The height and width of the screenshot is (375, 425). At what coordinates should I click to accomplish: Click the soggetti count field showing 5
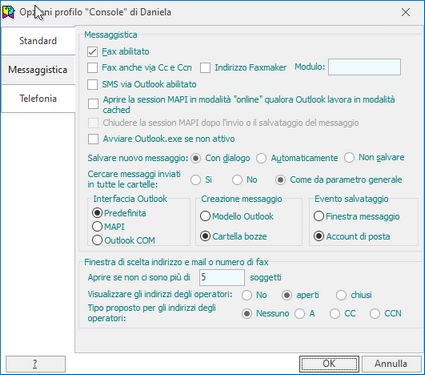pos(222,277)
